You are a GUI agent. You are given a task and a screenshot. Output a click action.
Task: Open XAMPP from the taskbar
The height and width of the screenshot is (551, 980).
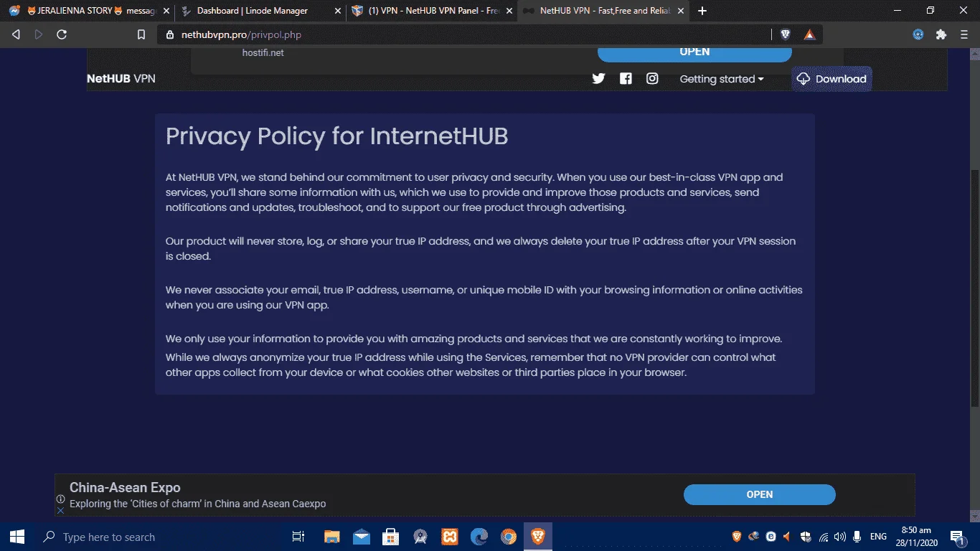pos(450,537)
